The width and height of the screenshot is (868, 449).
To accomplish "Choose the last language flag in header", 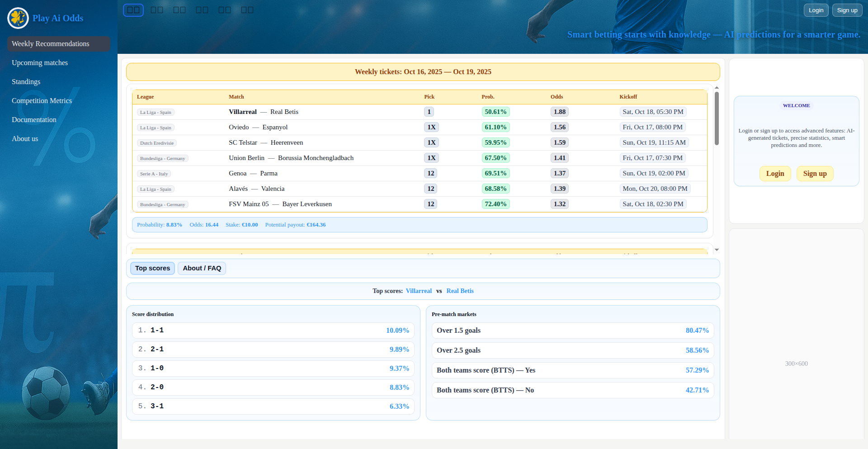I will [247, 10].
